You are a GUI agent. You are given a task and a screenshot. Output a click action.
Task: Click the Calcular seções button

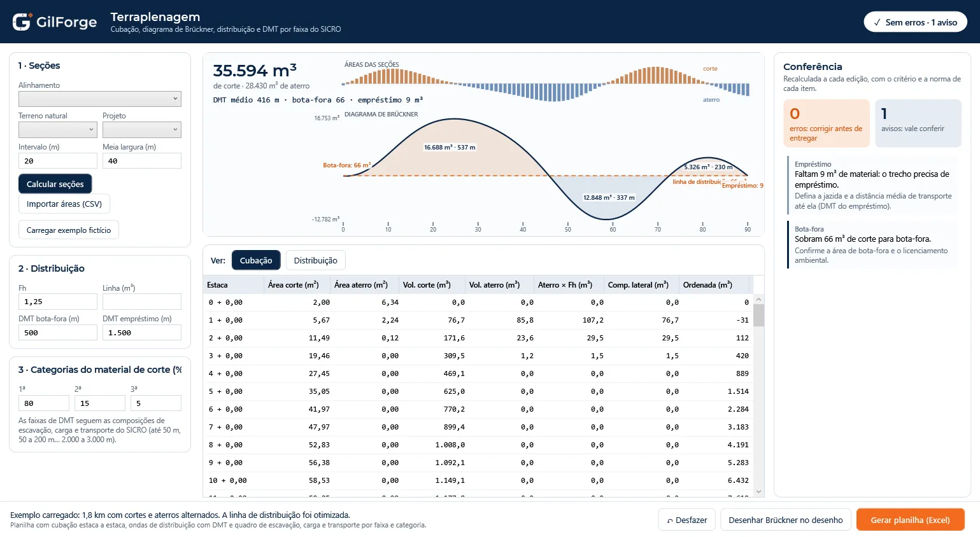coord(55,184)
